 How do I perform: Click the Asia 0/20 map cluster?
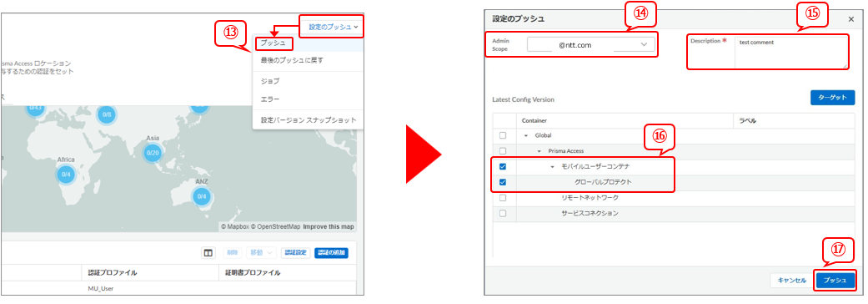pyautogui.click(x=153, y=153)
